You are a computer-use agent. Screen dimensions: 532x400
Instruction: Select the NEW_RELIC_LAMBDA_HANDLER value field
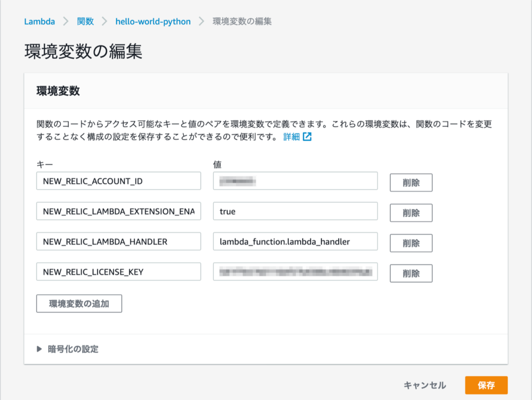tap(295, 241)
